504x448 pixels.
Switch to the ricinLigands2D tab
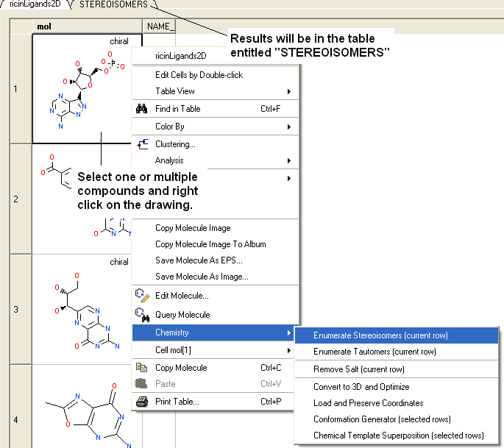tap(35, 4)
